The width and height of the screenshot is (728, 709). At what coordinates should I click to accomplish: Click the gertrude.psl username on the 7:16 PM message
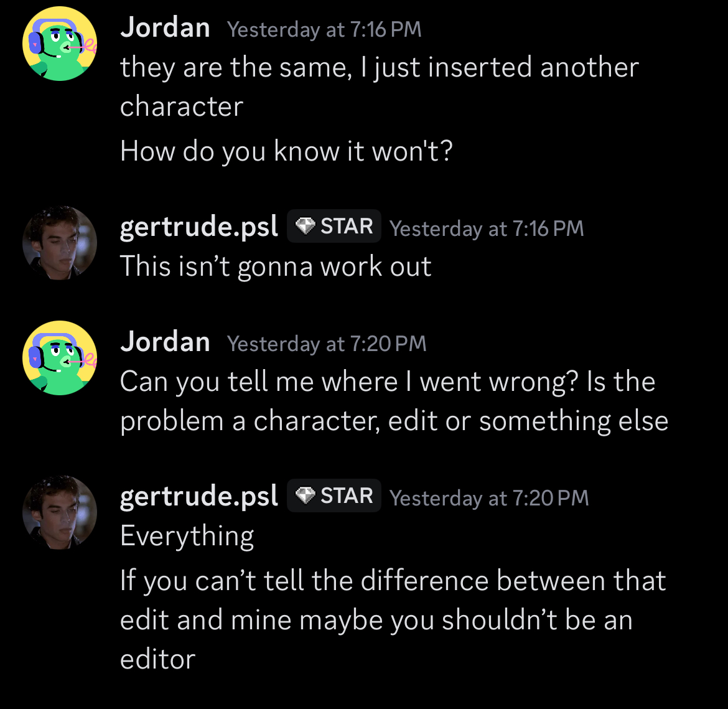199,227
